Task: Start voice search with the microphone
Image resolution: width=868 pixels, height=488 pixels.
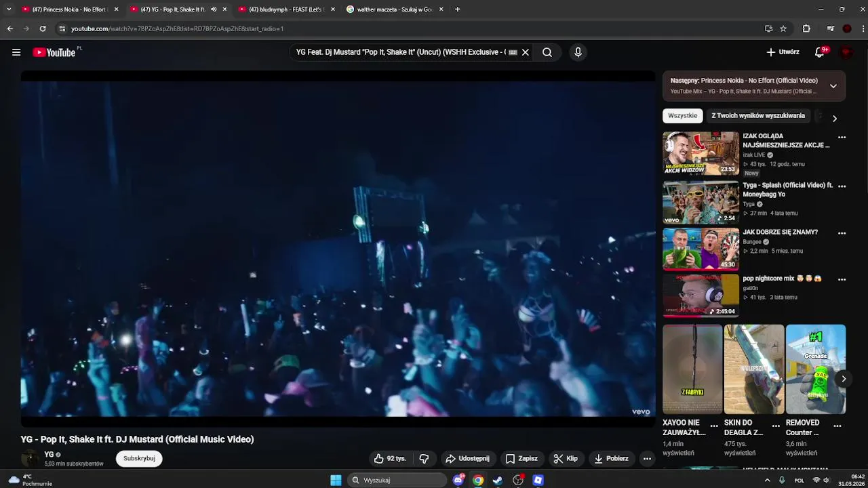Action: tap(578, 52)
